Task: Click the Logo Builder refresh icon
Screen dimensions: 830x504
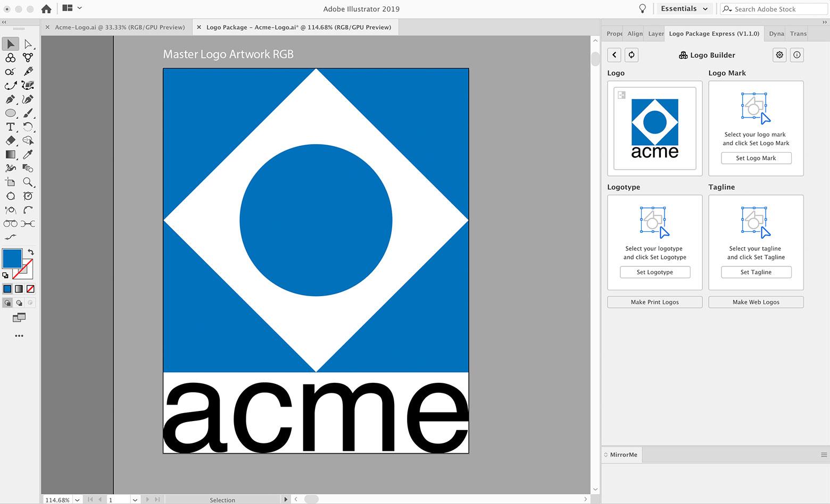Action: tap(632, 55)
